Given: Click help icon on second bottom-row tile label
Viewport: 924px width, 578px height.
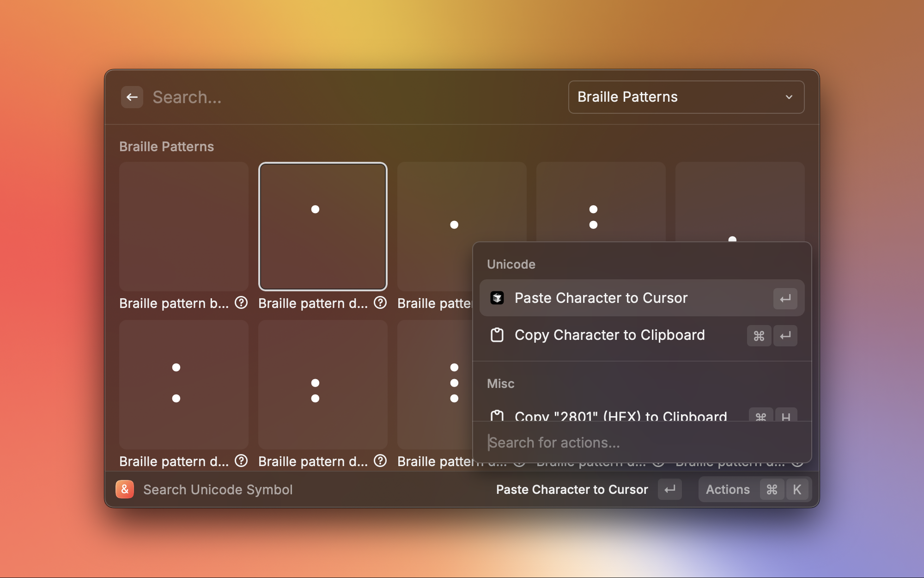Looking at the screenshot, I should point(380,461).
